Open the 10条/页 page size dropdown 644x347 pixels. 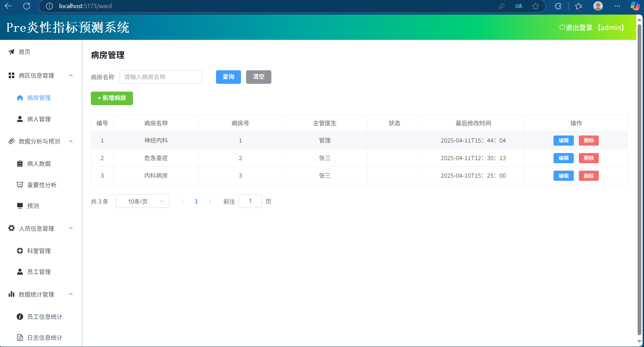pos(142,201)
